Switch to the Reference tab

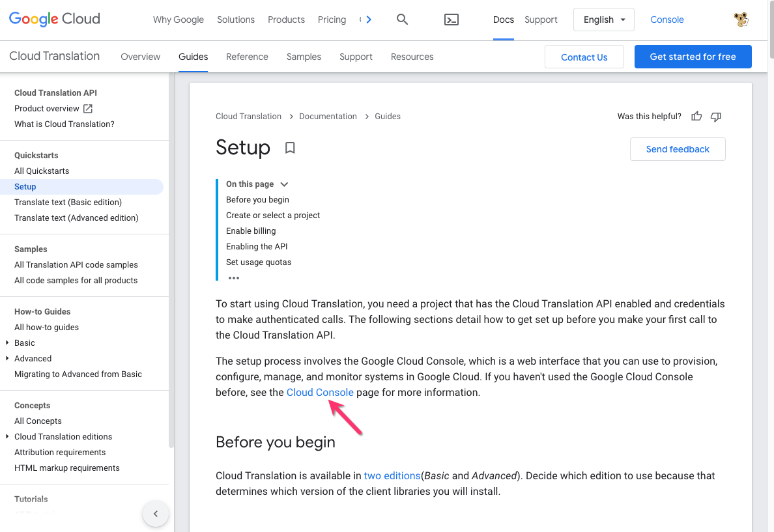tap(248, 57)
